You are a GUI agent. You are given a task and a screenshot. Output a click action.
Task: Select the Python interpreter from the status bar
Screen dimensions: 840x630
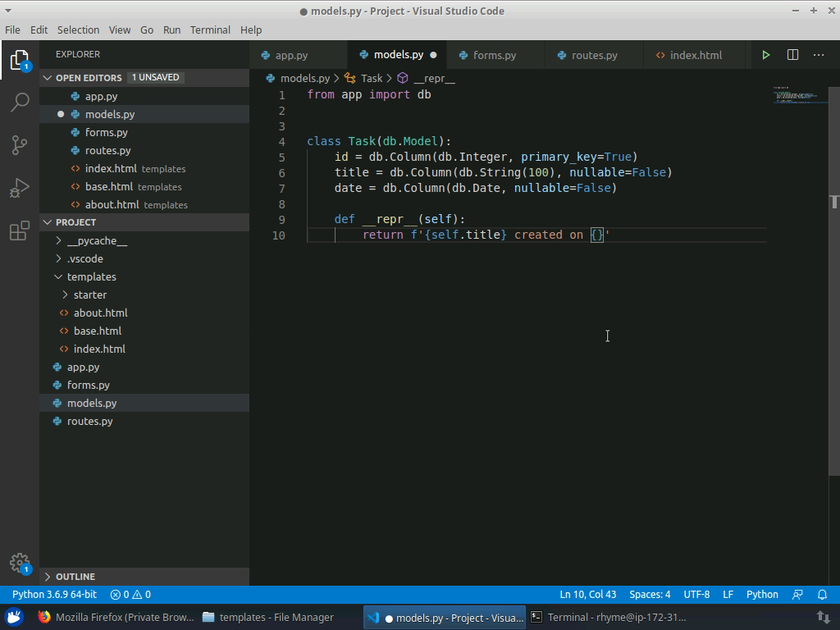pyautogui.click(x=53, y=594)
